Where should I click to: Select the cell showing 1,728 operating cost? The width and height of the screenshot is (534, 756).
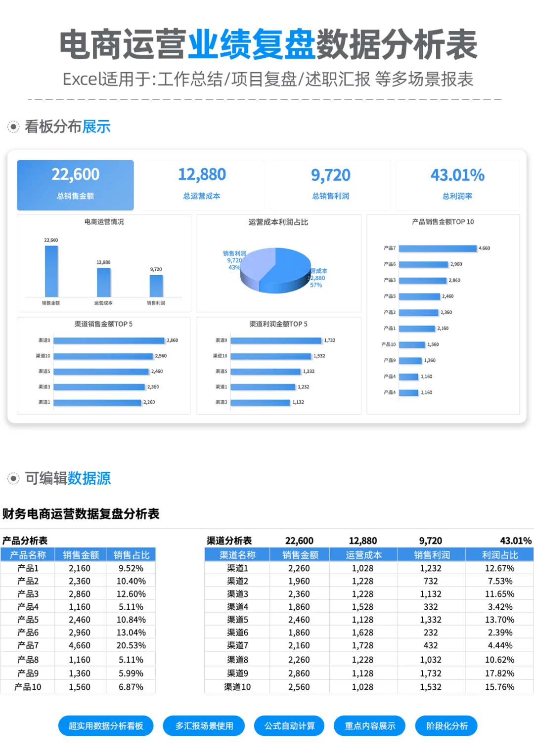tap(363, 645)
